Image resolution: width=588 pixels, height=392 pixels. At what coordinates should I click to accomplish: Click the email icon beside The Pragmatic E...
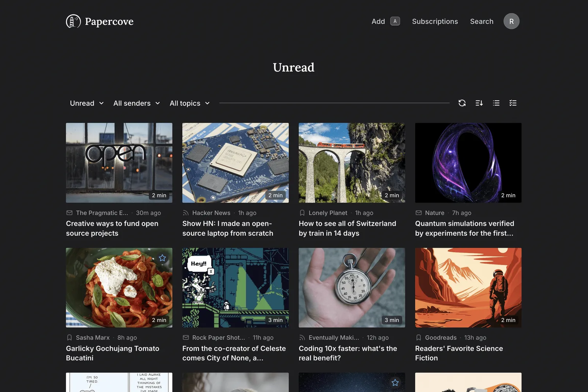pos(69,213)
